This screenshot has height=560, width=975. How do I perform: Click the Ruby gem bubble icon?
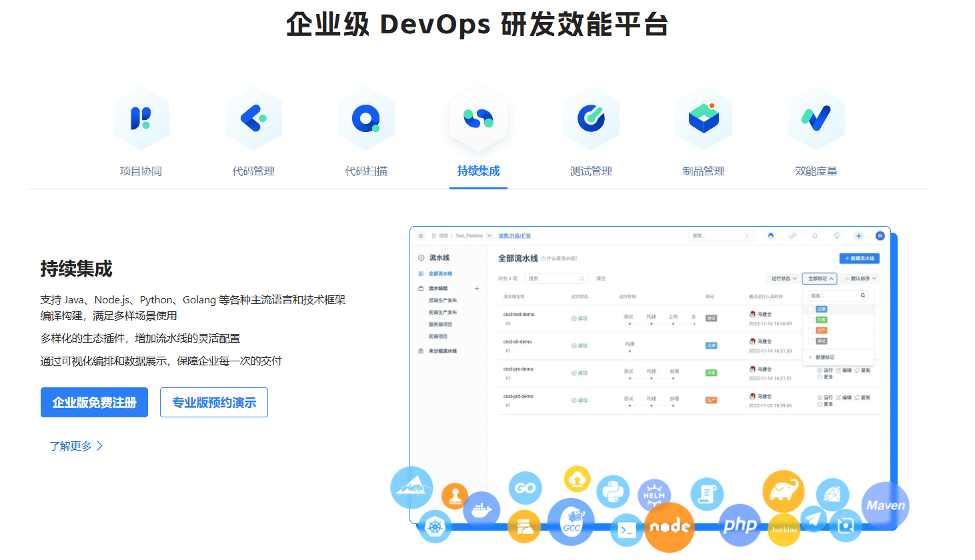[x=832, y=495]
